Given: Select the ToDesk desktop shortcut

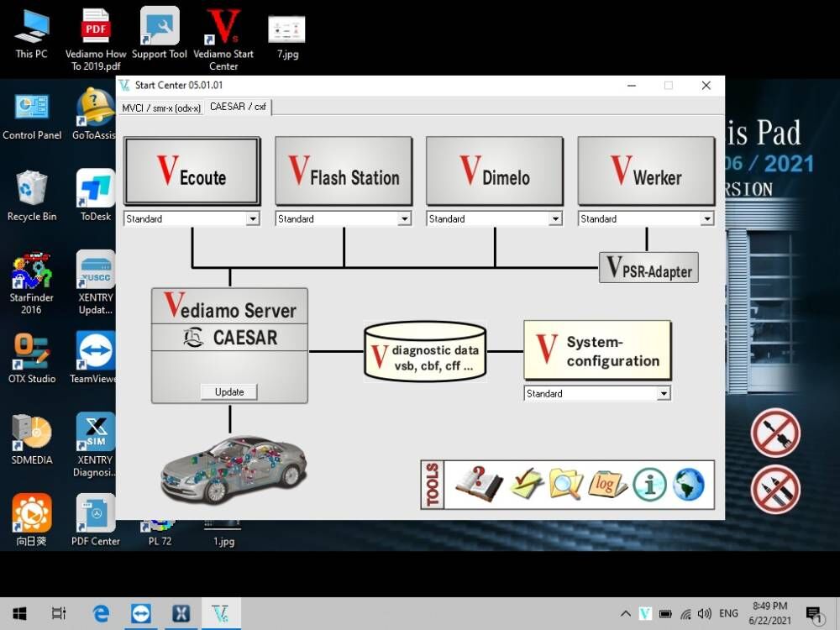Looking at the screenshot, I should (96, 196).
